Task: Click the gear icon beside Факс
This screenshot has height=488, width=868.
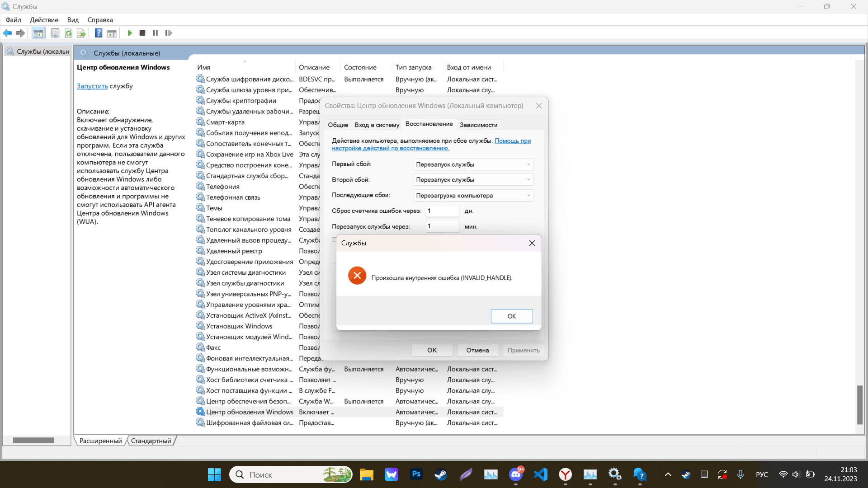Action: [200, 347]
